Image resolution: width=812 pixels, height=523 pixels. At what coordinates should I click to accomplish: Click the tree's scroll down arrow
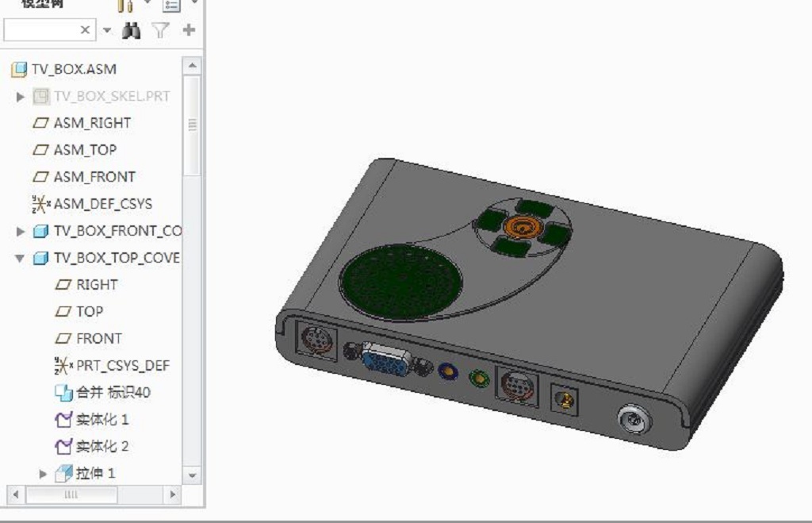(192, 475)
